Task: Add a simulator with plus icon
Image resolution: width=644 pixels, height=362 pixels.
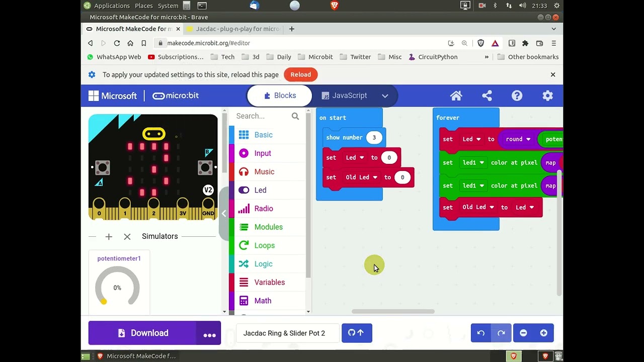Action: pos(109,236)
